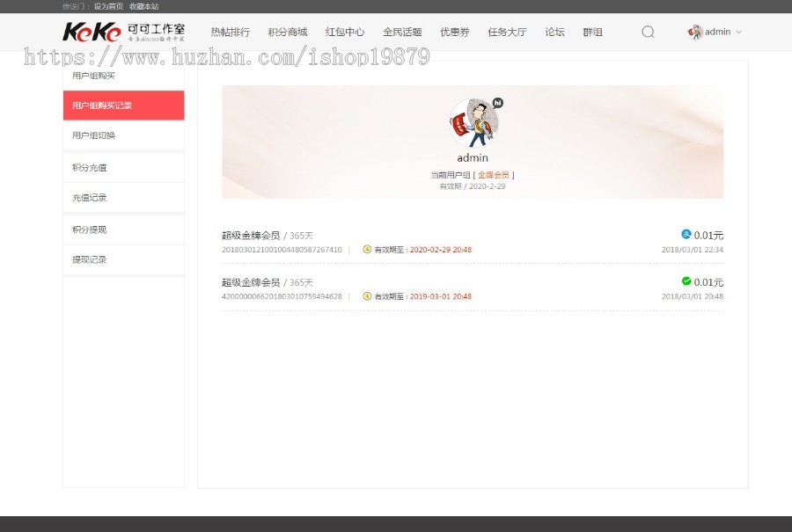This screenshot has width=792, height=532.
Task: Click the 收藏本站 link
Action: [x=144, y=6]
